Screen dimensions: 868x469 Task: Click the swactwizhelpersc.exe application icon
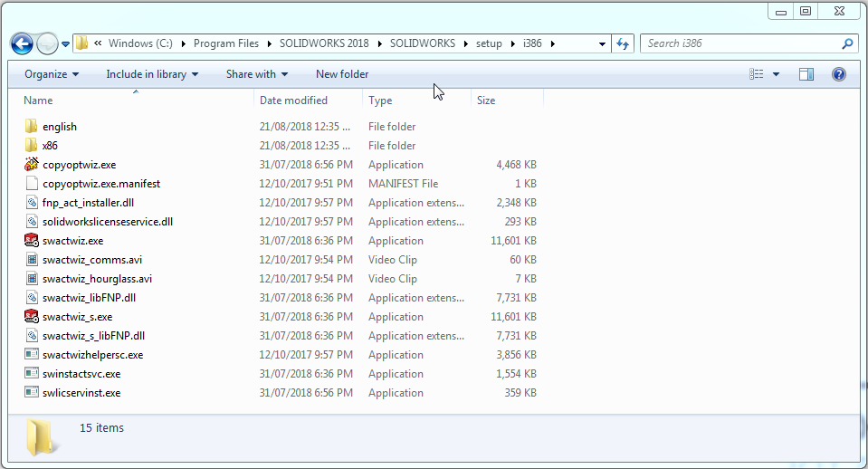32,354
